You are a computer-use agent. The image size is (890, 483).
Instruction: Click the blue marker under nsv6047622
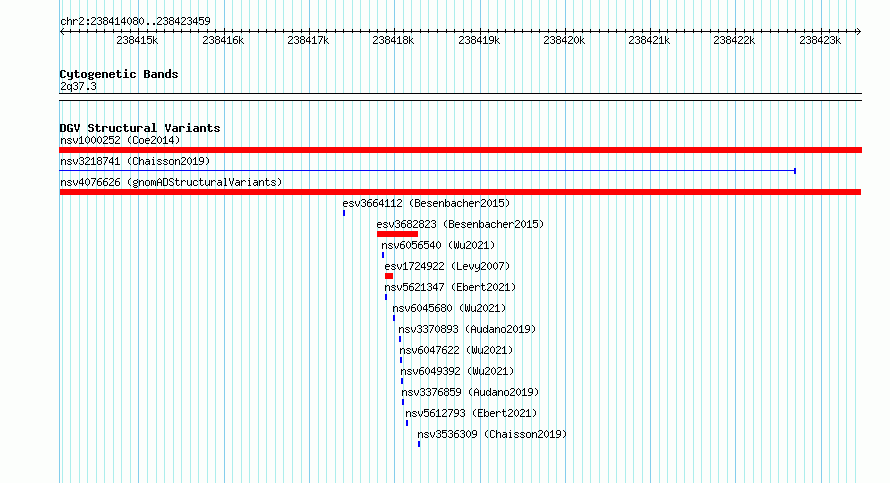(401, 360)
